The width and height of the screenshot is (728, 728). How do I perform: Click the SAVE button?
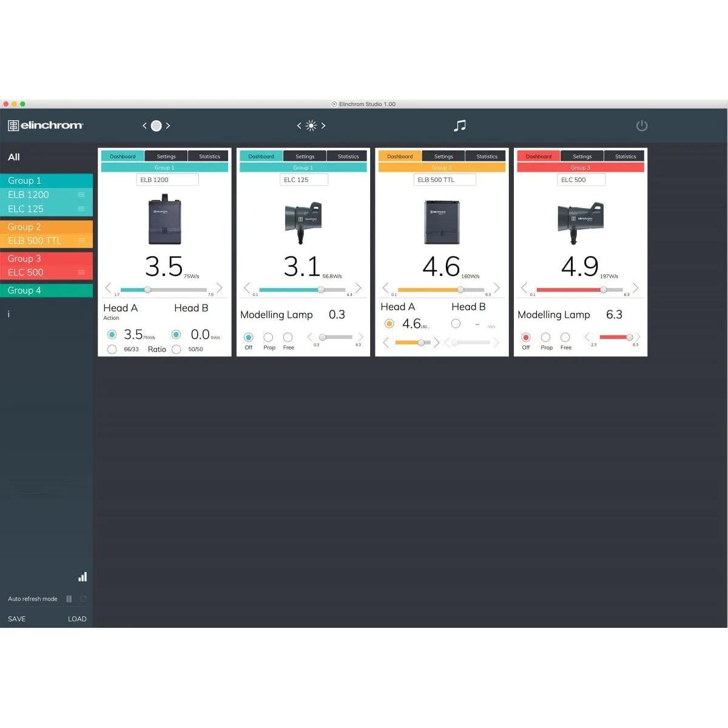pos(17,619)
